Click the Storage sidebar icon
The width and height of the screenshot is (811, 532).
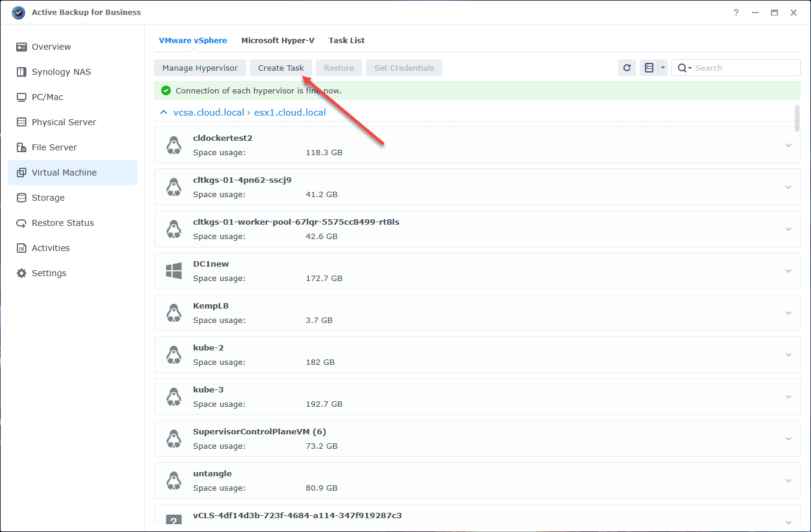[22, 198]
